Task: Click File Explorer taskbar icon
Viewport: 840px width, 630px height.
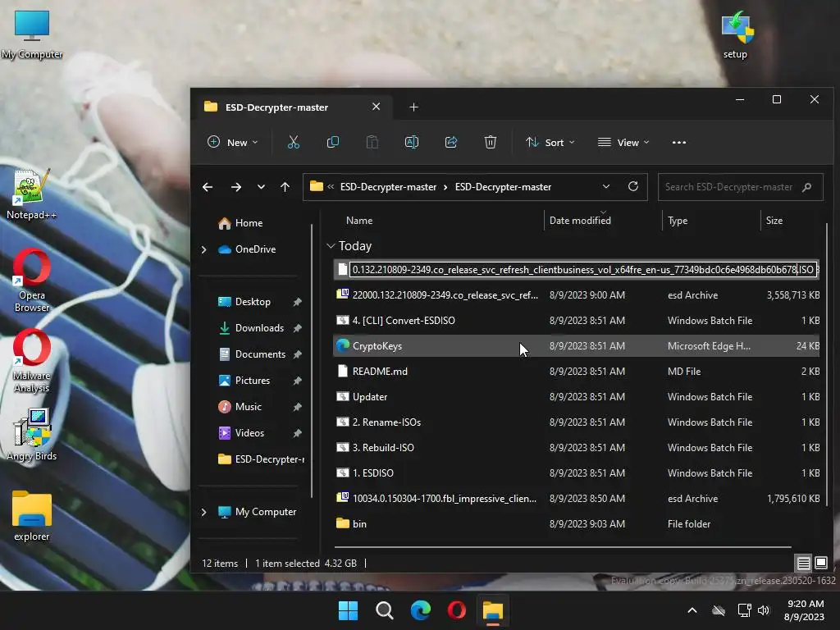Action: [493, 610]
